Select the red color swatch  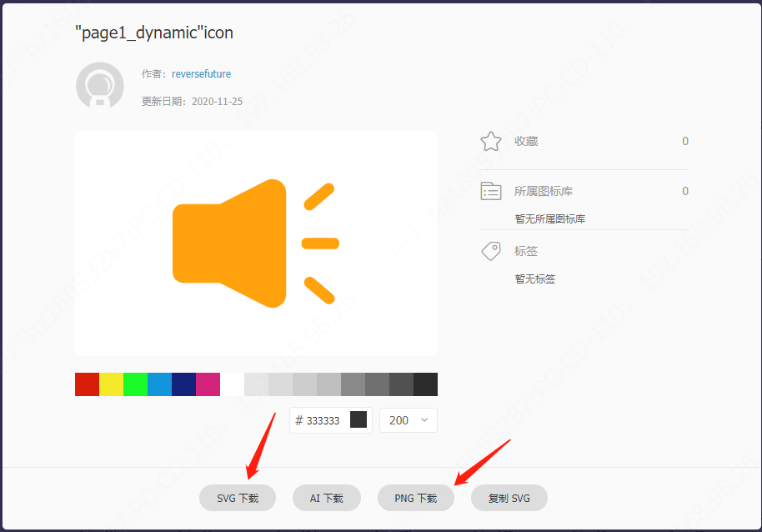tap(87, 384)
